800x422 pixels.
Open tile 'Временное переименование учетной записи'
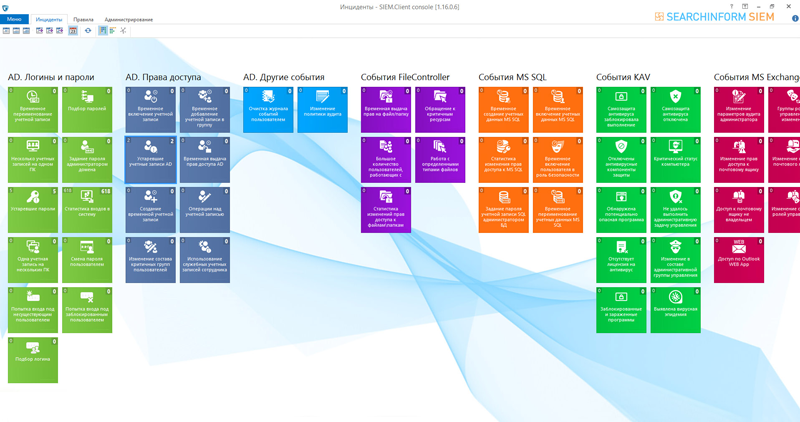coord(33,110)
